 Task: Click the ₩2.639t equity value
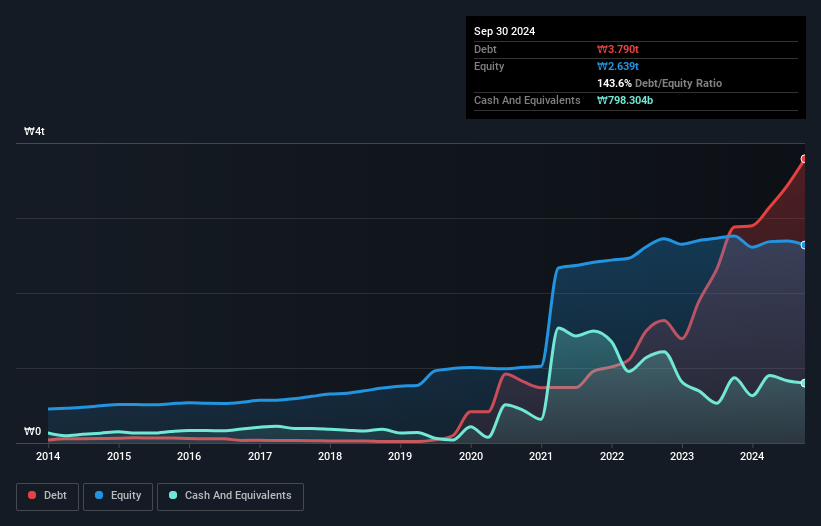pyautogui.click(x=618, y=66)
